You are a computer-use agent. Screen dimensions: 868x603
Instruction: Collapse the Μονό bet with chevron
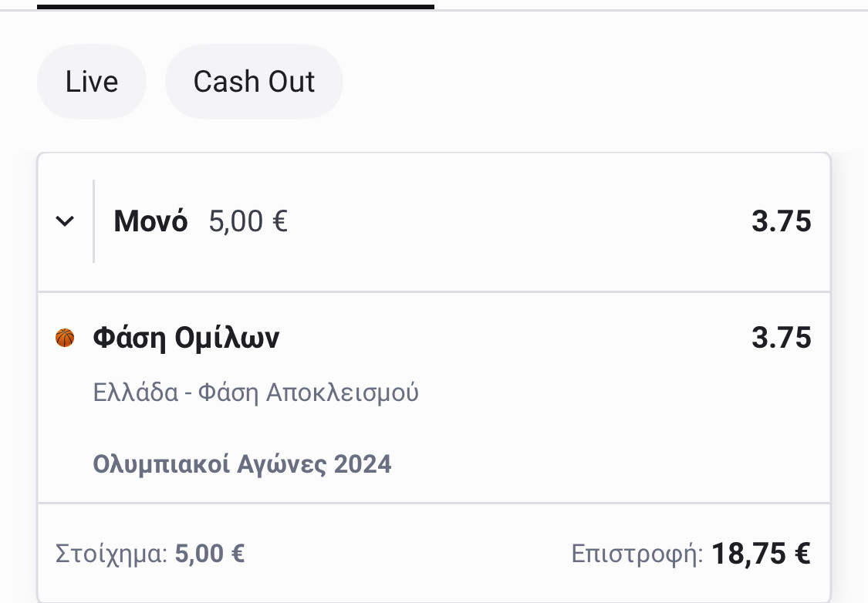(x=66, y=222)
